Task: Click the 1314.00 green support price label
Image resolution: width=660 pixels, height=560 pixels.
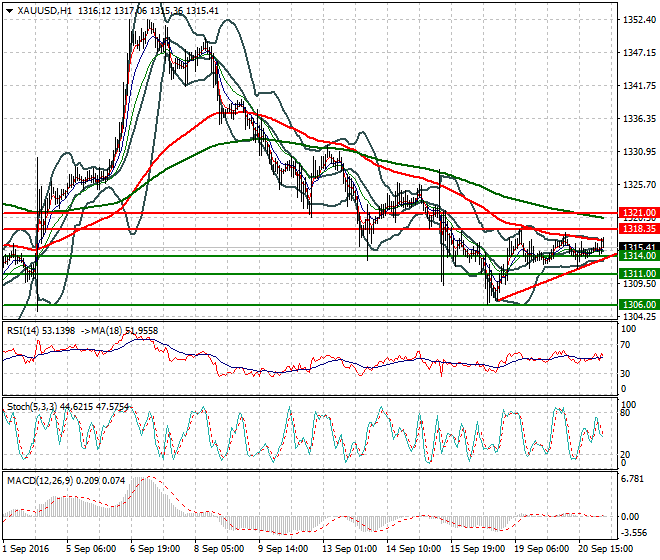Action: coord(639,256)
